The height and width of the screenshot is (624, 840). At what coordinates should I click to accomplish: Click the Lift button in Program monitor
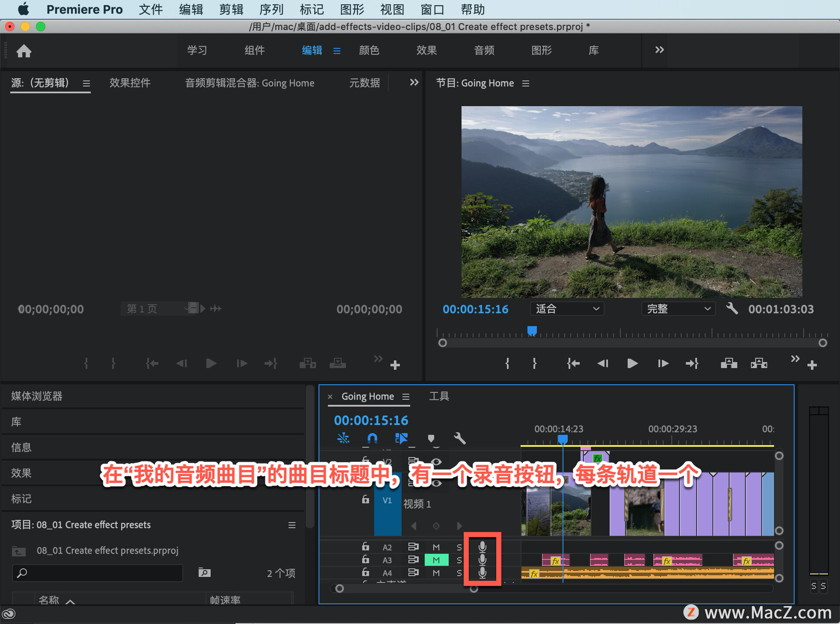[728, 363]
